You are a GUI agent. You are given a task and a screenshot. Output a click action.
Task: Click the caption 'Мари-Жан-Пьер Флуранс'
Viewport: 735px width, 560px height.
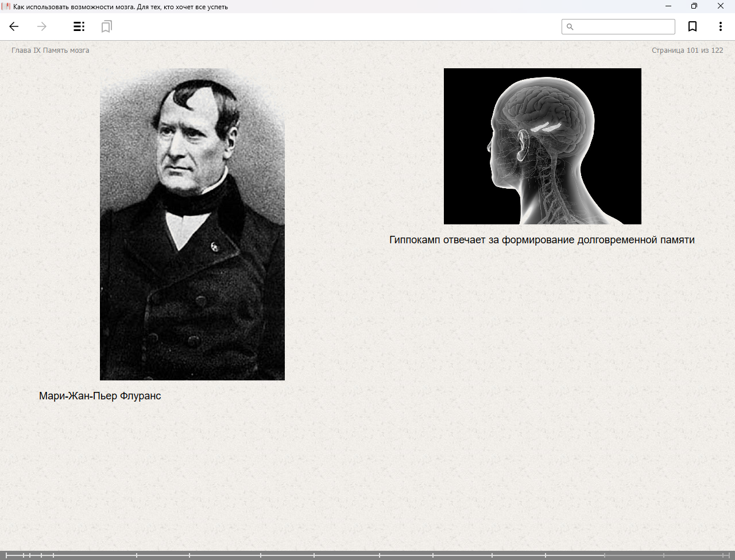tap(100, 396)
